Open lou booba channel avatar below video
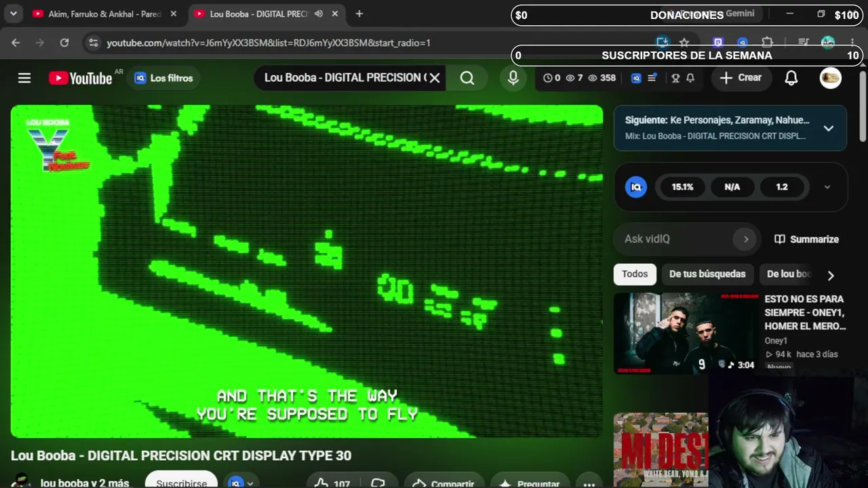The image size is (868, 488). pos(22,481)
